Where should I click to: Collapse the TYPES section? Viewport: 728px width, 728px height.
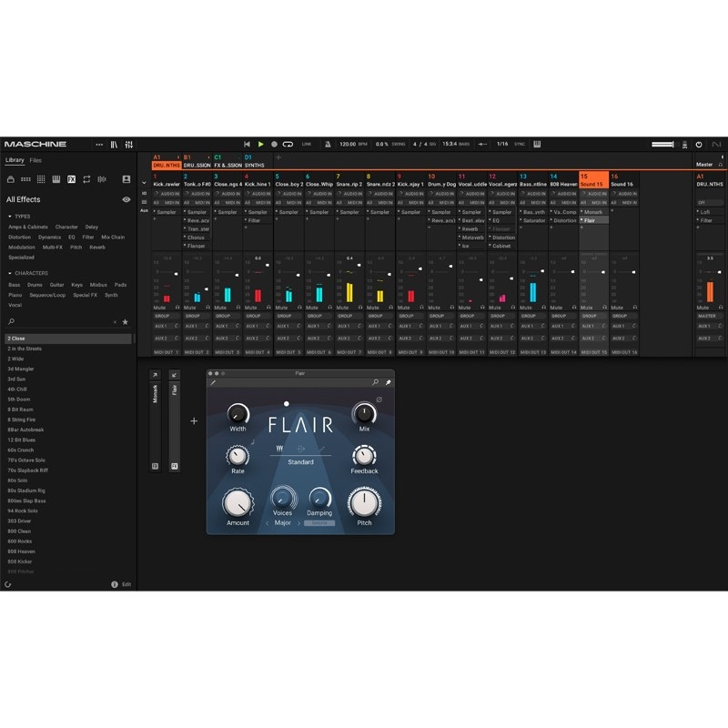tap(10, 217)
